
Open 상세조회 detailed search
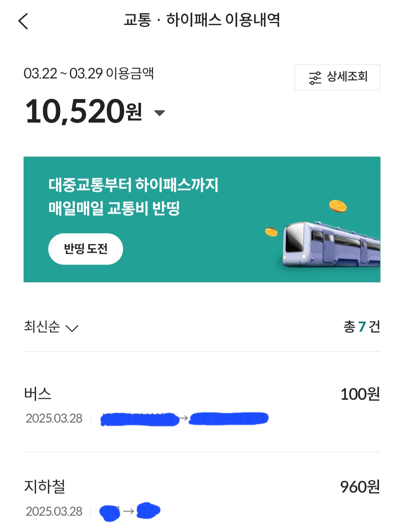pos(347,77)
